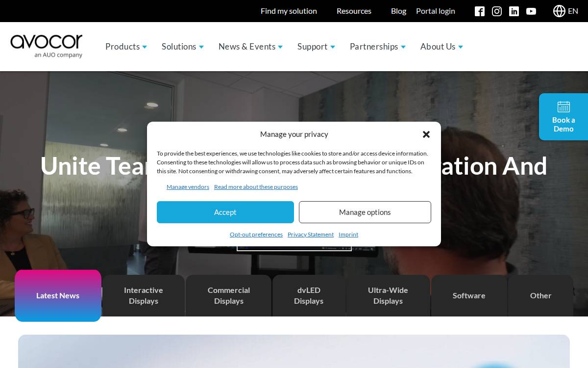
Task: Open Read more about these purposes
Action: tap(256, 187)
